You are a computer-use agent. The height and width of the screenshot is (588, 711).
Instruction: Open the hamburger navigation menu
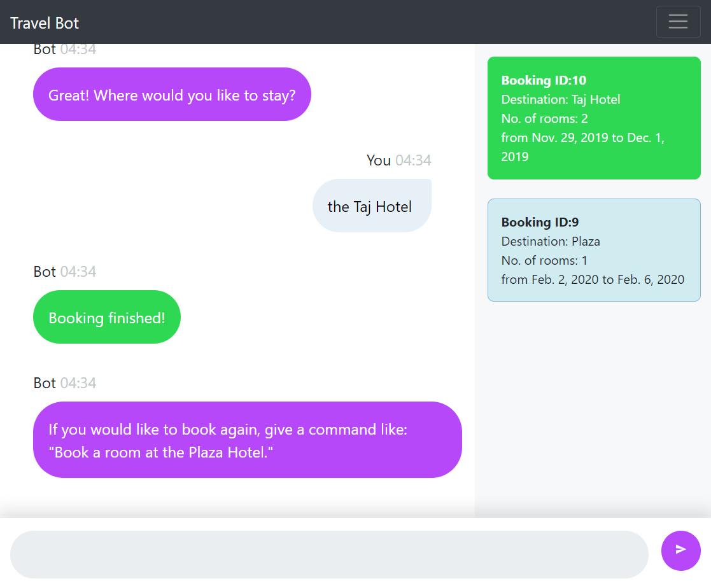(x=678, y=21)
